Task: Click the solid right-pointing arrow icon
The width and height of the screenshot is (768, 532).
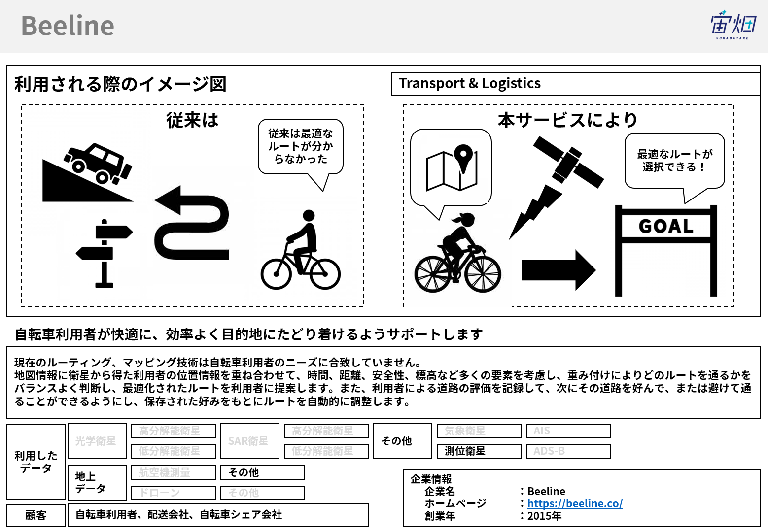Action: pyautogui.click(x=559, y=270)
